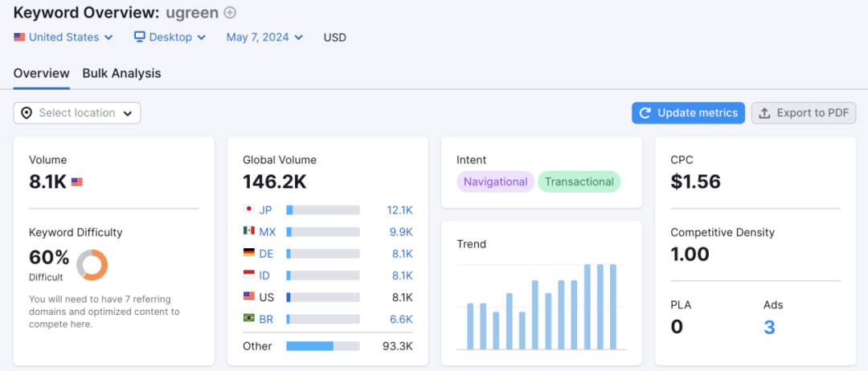Click the ID country link

coord(264,275)
